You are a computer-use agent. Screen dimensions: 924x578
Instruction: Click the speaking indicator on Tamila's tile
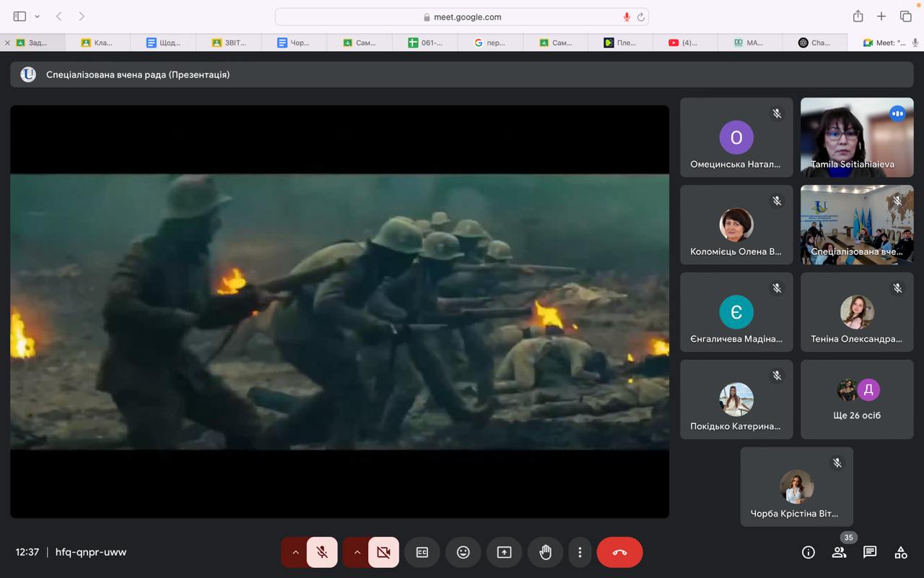pos(897,113)
